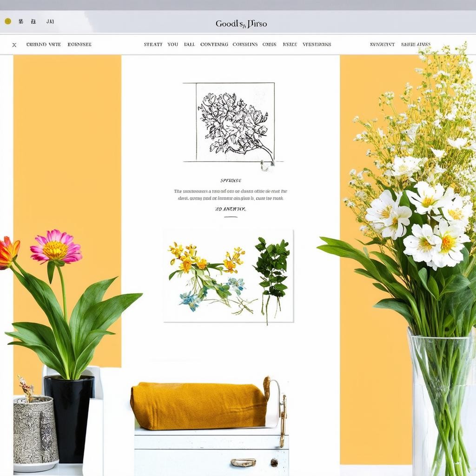Click the X icon in the navigation bar
This screenshot has height=476, width=476.
[x=14, y=45]
